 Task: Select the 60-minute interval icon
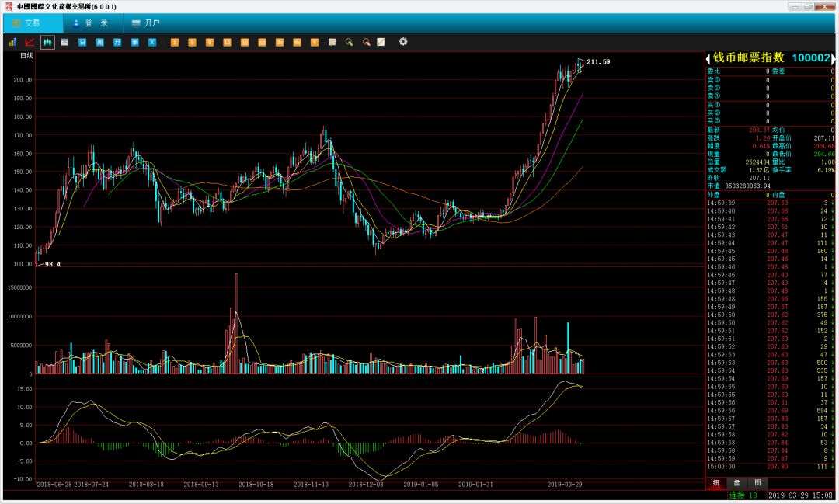(x=263, y=42)
